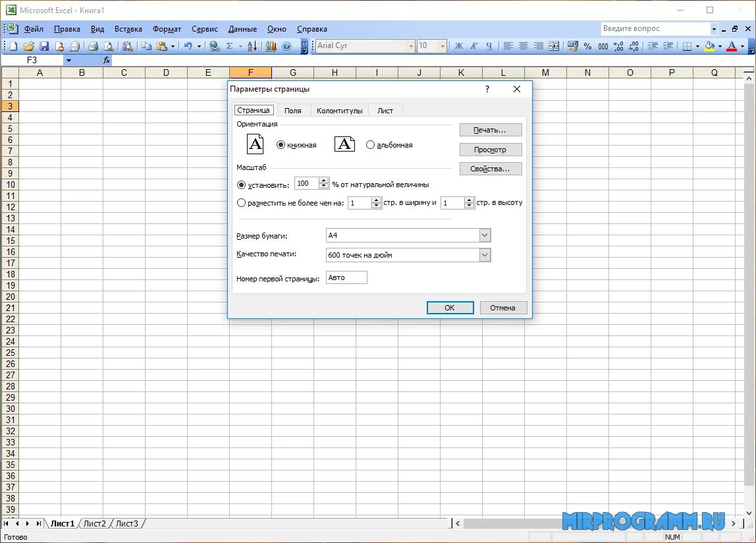Open the Данные menu

pos(242,29)
